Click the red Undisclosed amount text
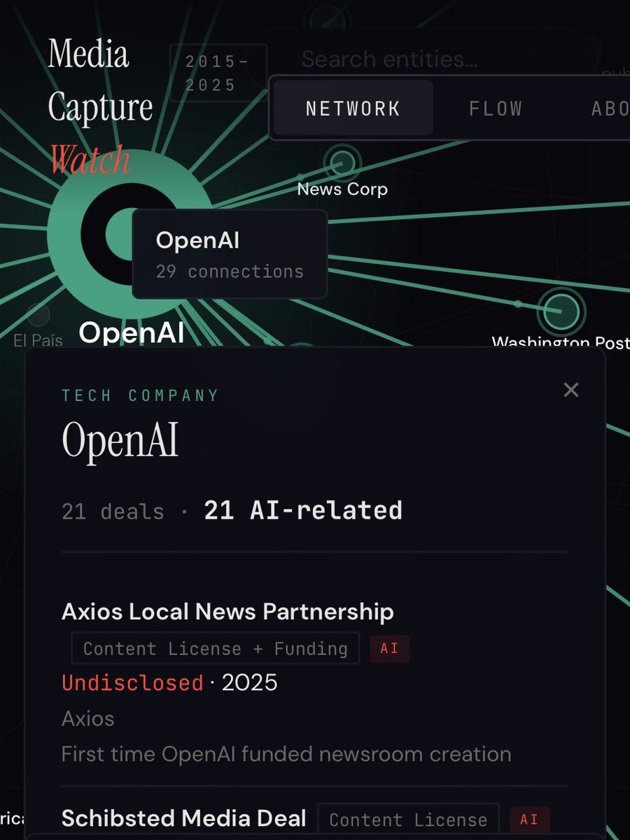Viewport: 630px width, 840px height. click(132, 682)
